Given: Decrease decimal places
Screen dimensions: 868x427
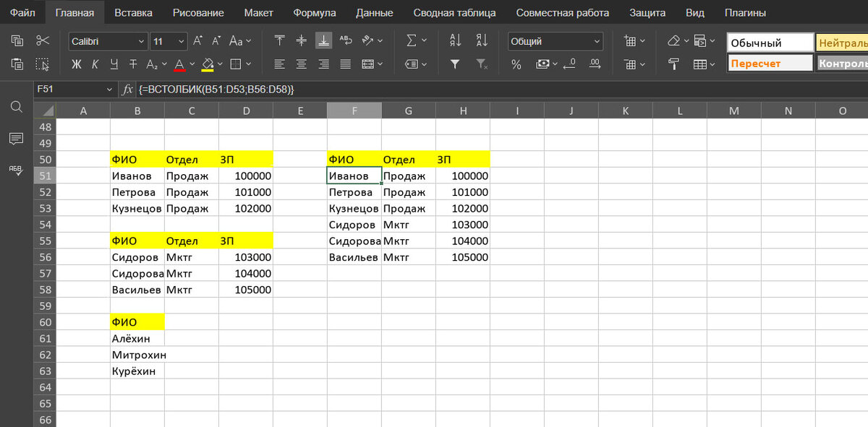Looking at the screenshot, I should (x=571, y=64).
